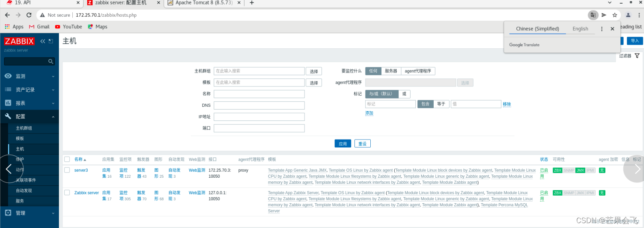644x228 pixels.
Task: Click 选择 button beside 模板
Action: (314, 83)
